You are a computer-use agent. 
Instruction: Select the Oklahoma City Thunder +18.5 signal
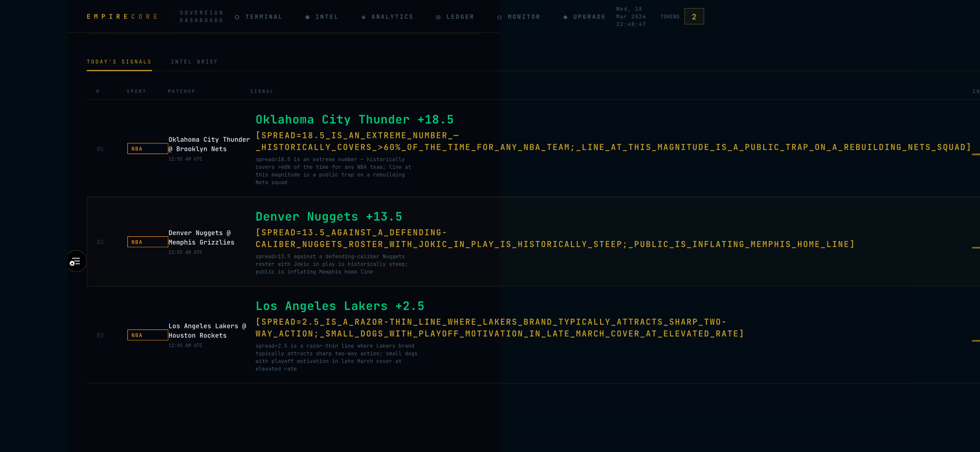coord(354,120)
